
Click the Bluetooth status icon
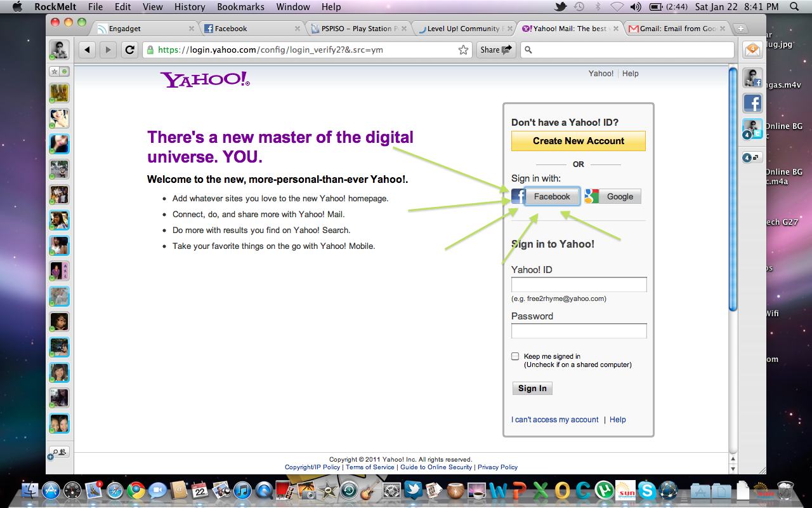coord(598,7)
